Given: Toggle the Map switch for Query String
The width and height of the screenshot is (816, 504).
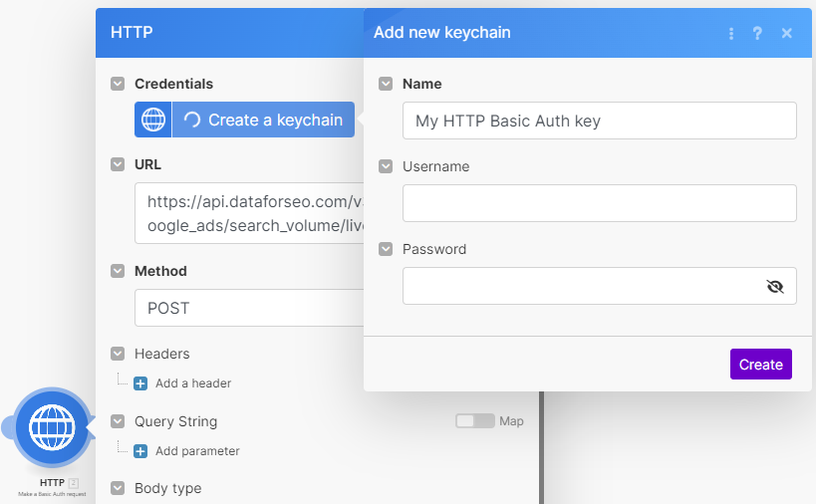Looking at the screenshot, I should point(474,420).
